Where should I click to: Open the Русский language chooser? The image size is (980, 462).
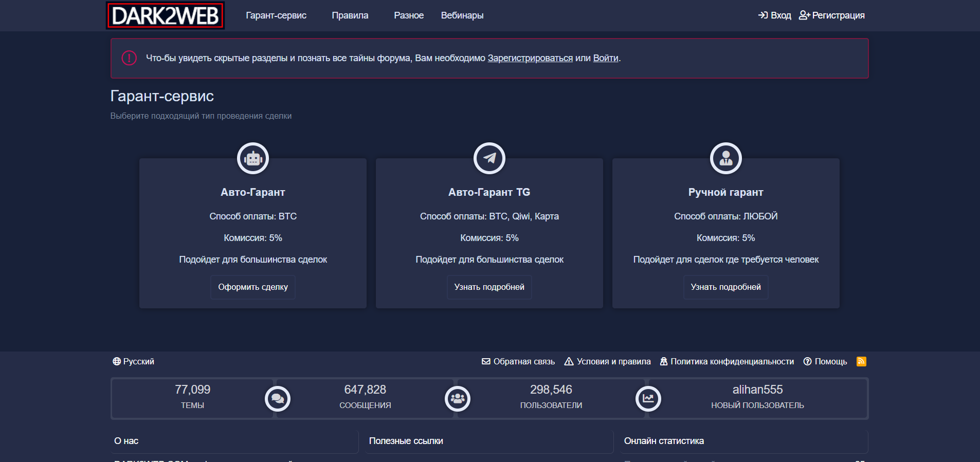[134, 361]
